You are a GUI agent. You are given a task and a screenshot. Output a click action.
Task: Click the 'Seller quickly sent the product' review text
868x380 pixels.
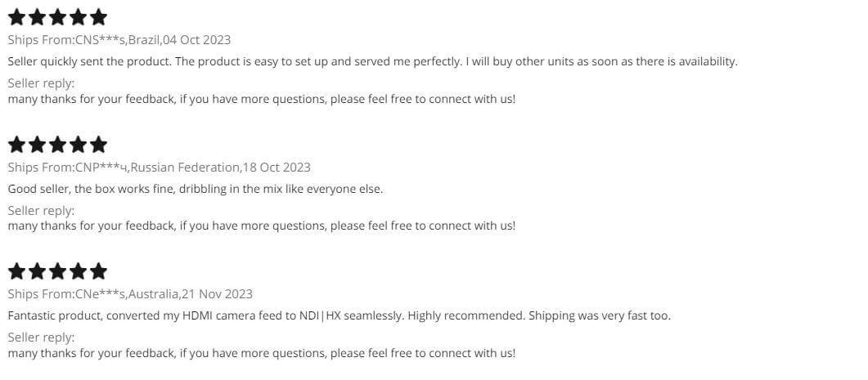pyautogui.click(x=372, y=61)
